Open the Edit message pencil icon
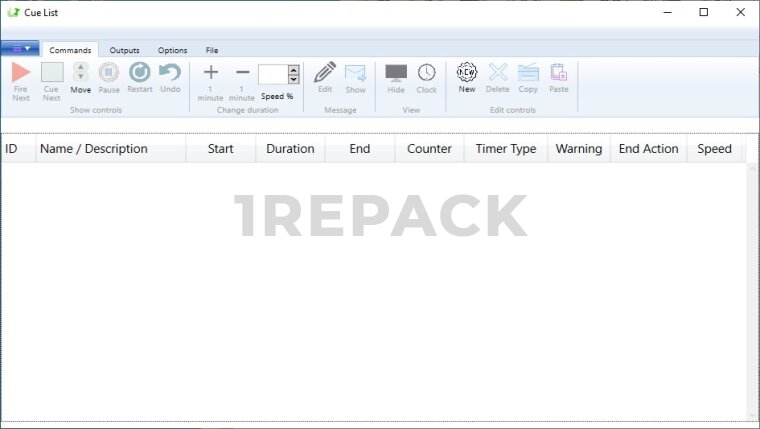The width and height of the screenshot is (760, 429). [325, 73]
